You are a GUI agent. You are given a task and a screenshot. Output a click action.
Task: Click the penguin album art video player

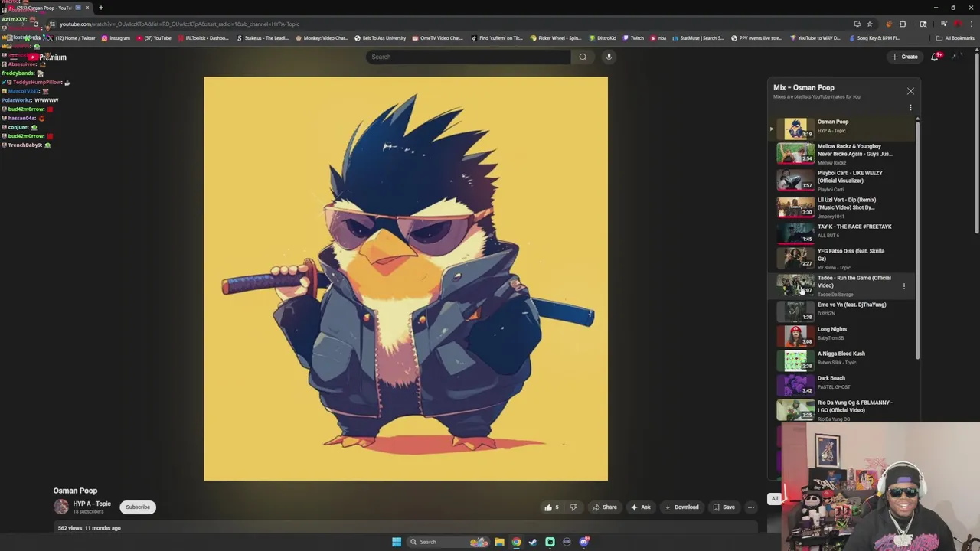pyautogui.click(x=406, y=279)
